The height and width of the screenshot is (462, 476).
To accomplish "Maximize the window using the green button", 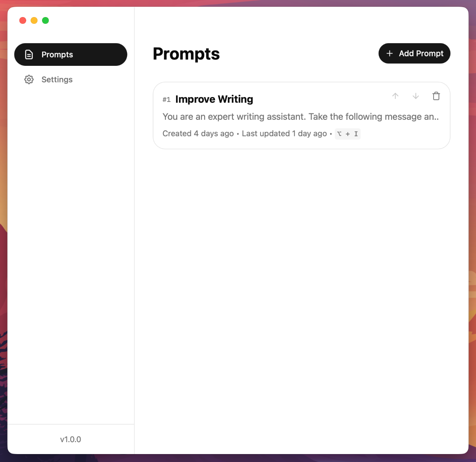I will tap(46, 20).
